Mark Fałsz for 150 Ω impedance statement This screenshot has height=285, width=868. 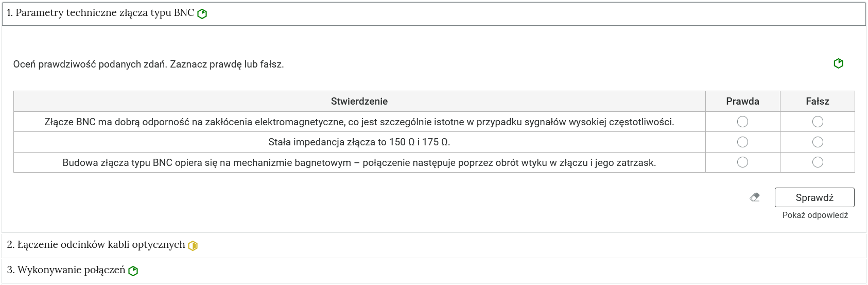818,142
